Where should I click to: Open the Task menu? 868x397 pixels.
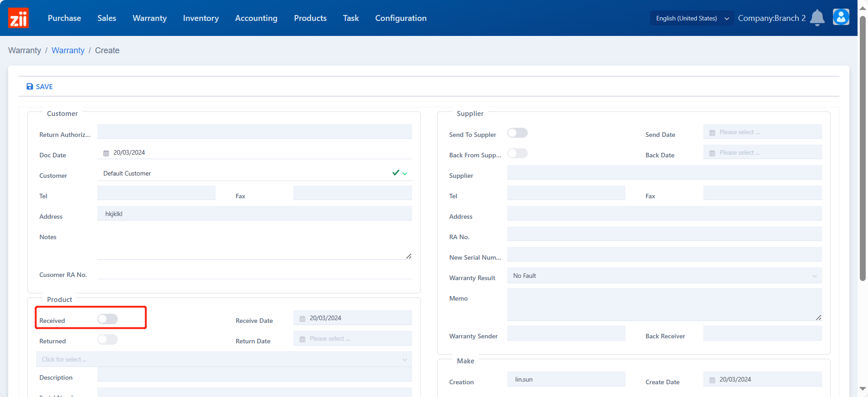coord(351,18)
